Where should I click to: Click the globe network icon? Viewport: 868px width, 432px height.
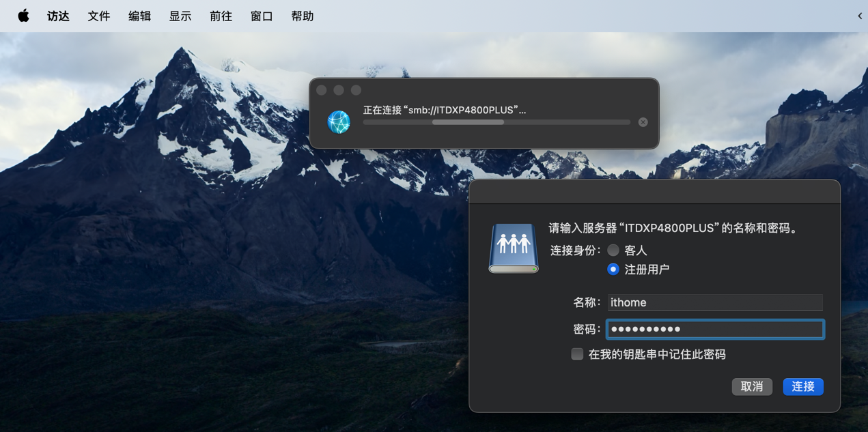[x=339, y=122]
